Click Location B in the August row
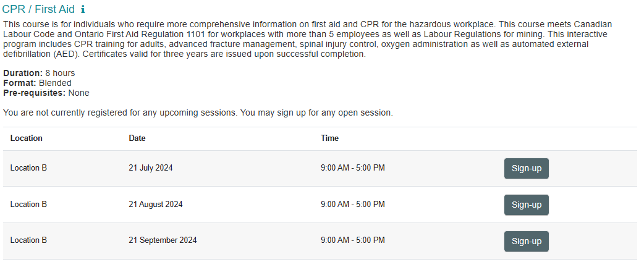644x267 pixels. click(28, 205)
